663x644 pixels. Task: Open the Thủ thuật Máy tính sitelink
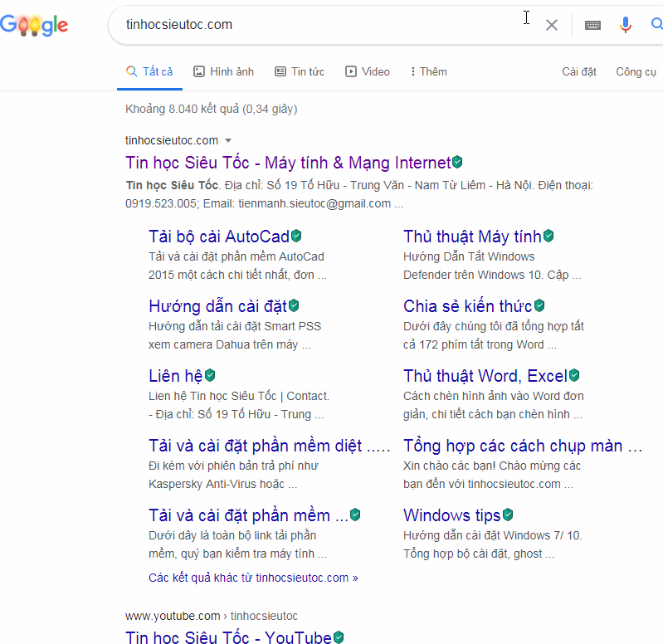click(472, 237)
